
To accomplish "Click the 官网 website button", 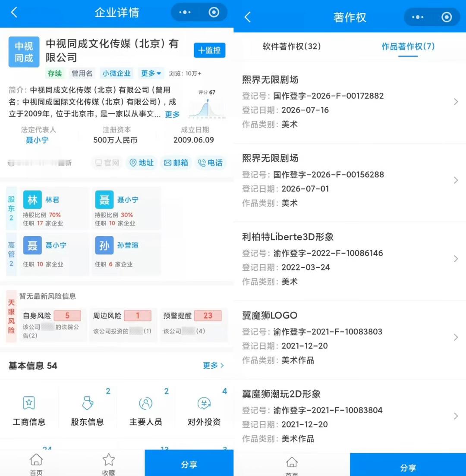I will pyautogui.click(x=107, y=163).
